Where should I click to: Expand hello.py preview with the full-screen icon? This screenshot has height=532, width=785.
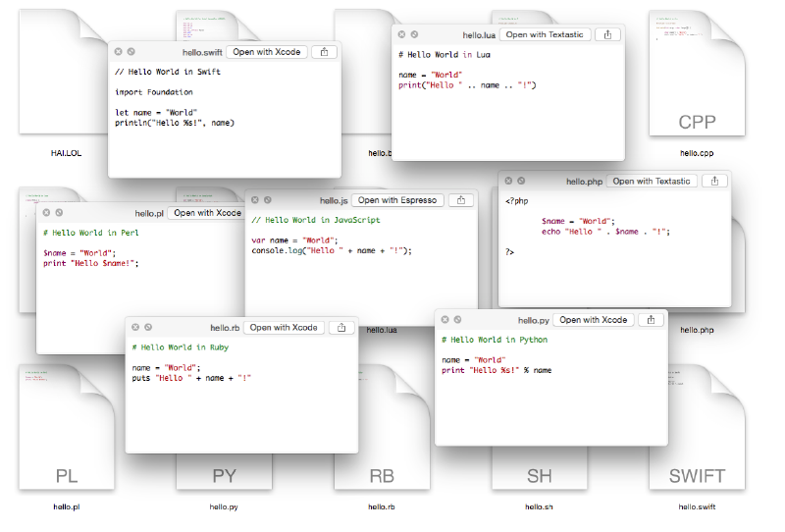459,320
